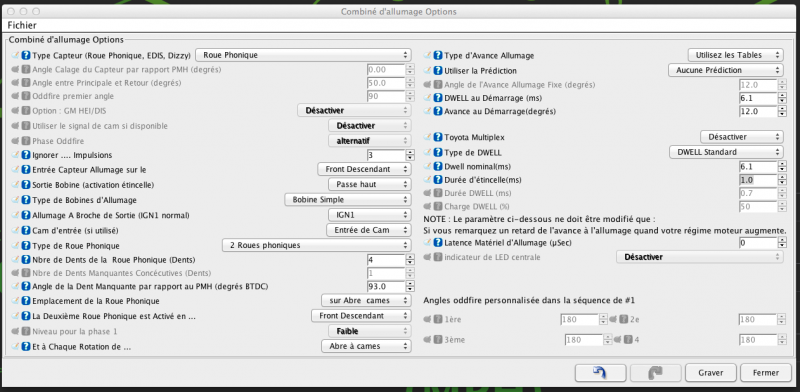Screen dimensions: 800x392
Task: Open help for Sortie Bobine setting
Action: coord(27,185)
